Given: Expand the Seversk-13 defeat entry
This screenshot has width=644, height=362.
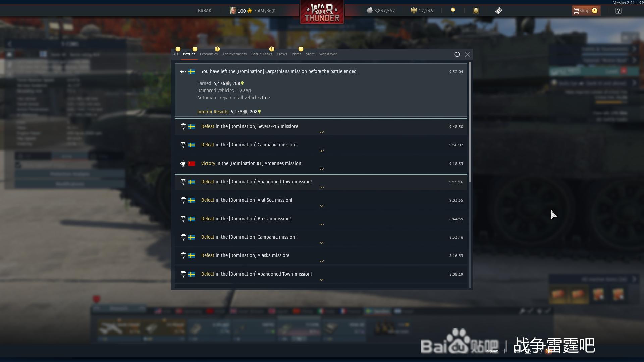Looking at the screenshot, I should (321, 127).
